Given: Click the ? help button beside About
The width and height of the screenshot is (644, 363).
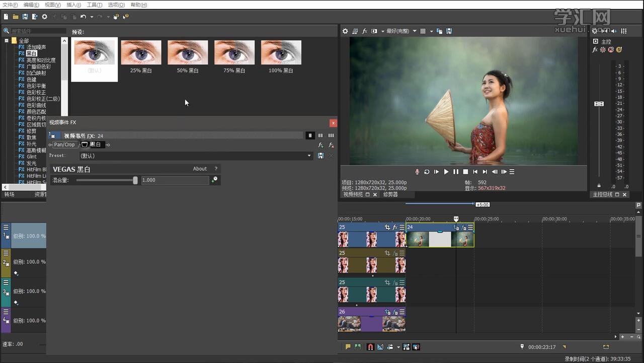Looking at the screenshot, I should 216,169.
